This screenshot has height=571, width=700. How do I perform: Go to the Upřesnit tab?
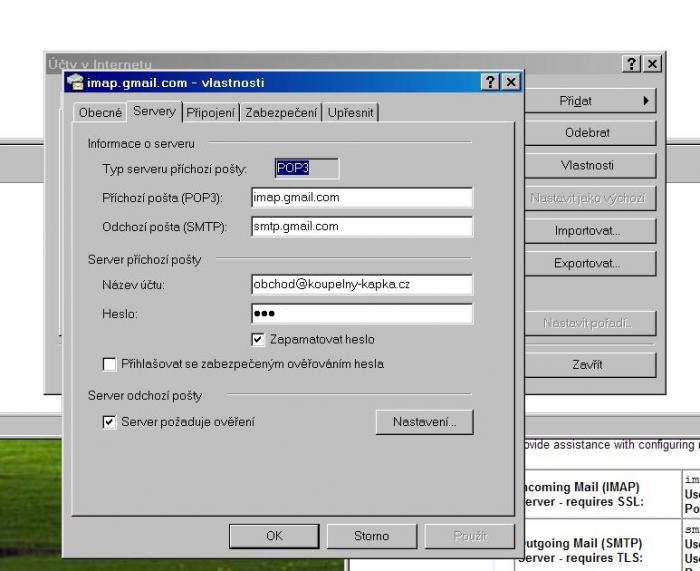coord(350,113)
